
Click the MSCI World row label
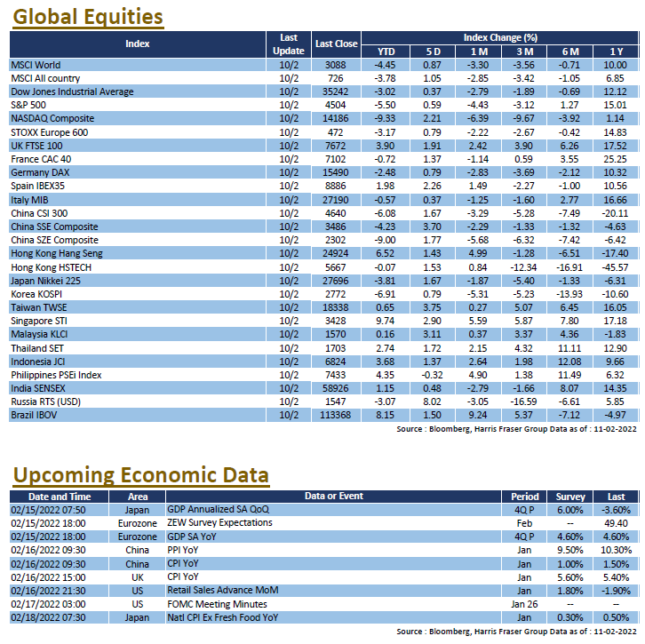tap(36, 65)
